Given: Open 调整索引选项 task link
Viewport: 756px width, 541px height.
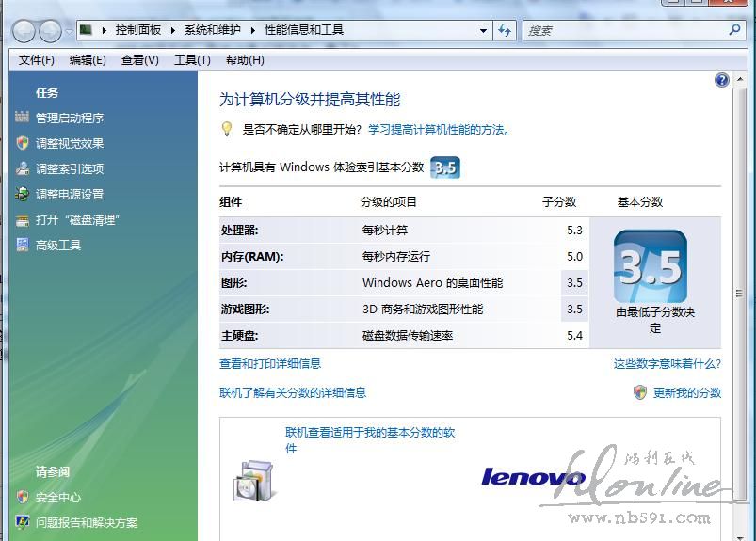Looking at the screenshot, I should (x=70, y=169).
